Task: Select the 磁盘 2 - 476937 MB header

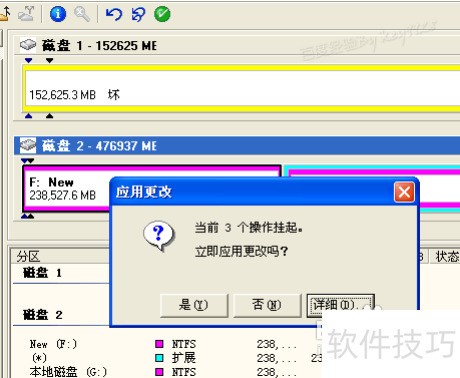Action: 237,146
